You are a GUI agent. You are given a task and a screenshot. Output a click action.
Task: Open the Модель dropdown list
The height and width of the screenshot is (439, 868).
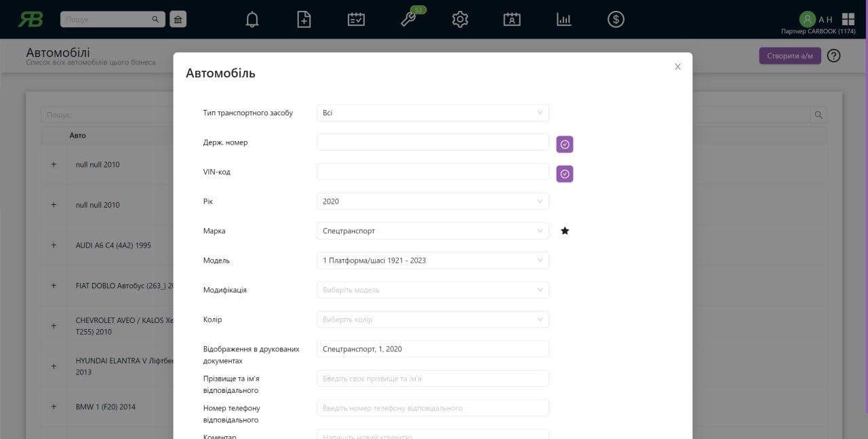[x=433, y=261]
